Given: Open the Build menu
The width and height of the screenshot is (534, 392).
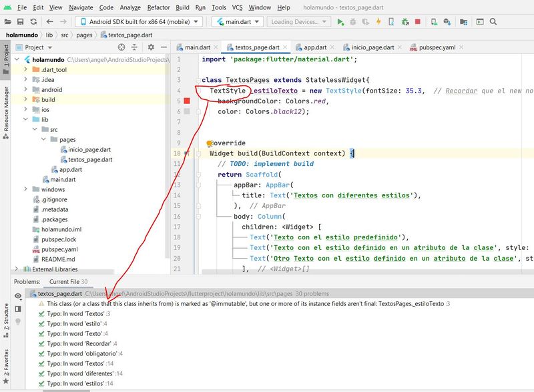Looking at the screenshot, I should click(x=182, y=7).
